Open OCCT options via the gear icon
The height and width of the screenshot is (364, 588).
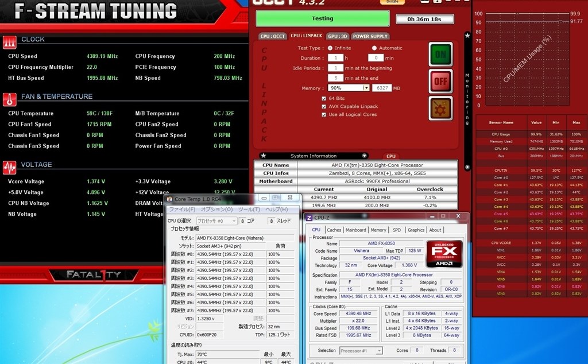440,109
